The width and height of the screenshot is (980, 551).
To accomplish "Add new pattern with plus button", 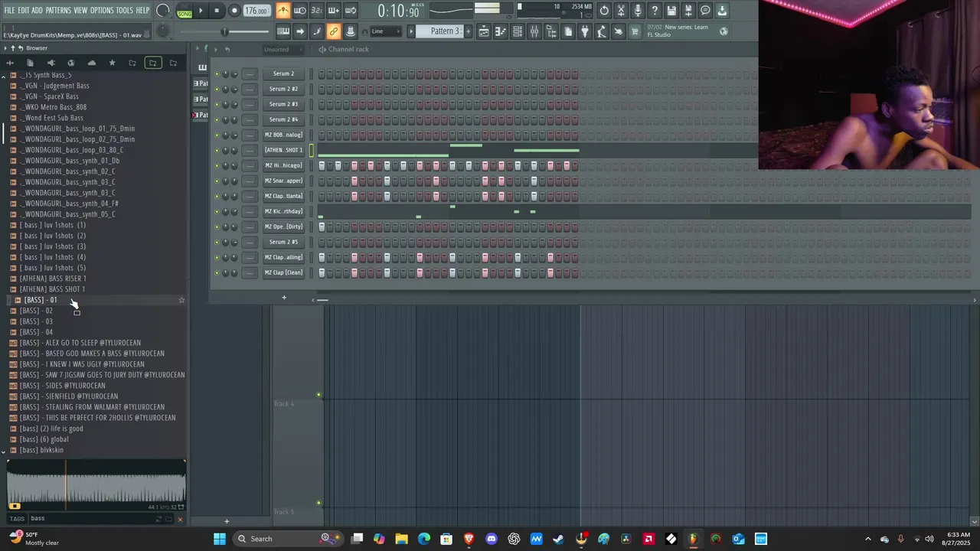I will point(469,31).
